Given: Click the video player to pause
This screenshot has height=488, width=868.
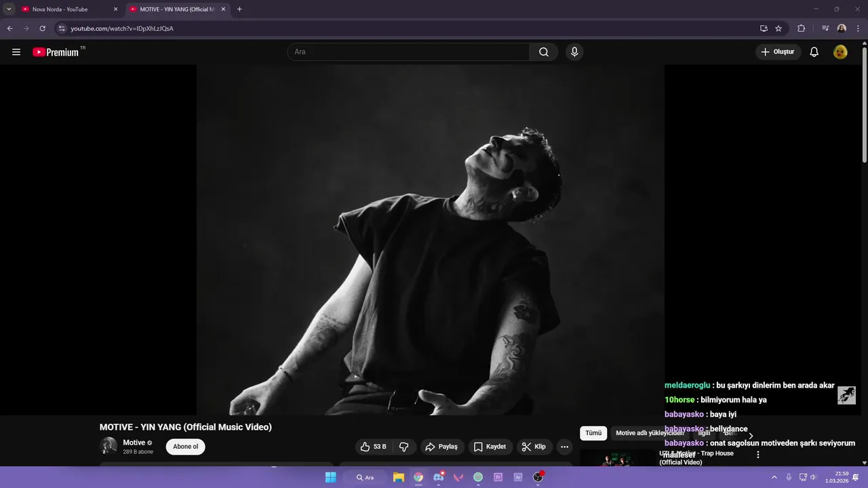Looking at the screenshot, I should (430, 240).
